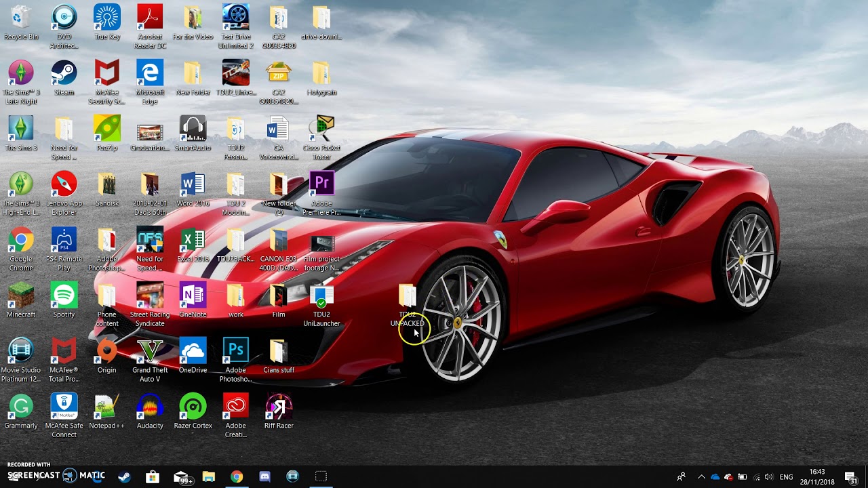Launch Adobe Premiere Pro shortcut
The width and height of the screenshot is (868, 488).
click(321, 193)
